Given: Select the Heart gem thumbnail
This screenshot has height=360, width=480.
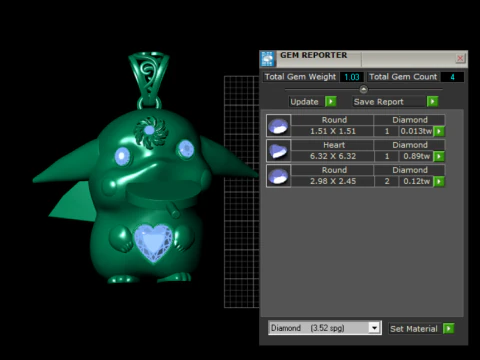Looking at the screenshot, I should (278, 151).
